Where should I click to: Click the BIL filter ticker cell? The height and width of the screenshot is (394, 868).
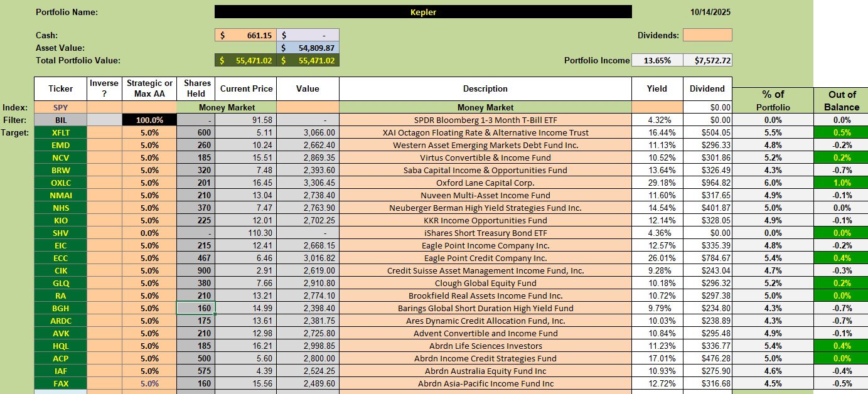60,120
